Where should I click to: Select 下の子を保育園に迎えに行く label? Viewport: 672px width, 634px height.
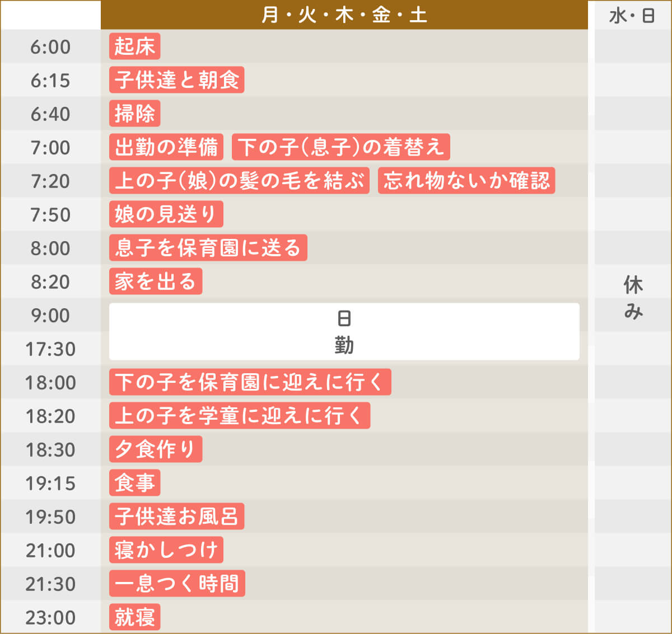coord(250,382)
